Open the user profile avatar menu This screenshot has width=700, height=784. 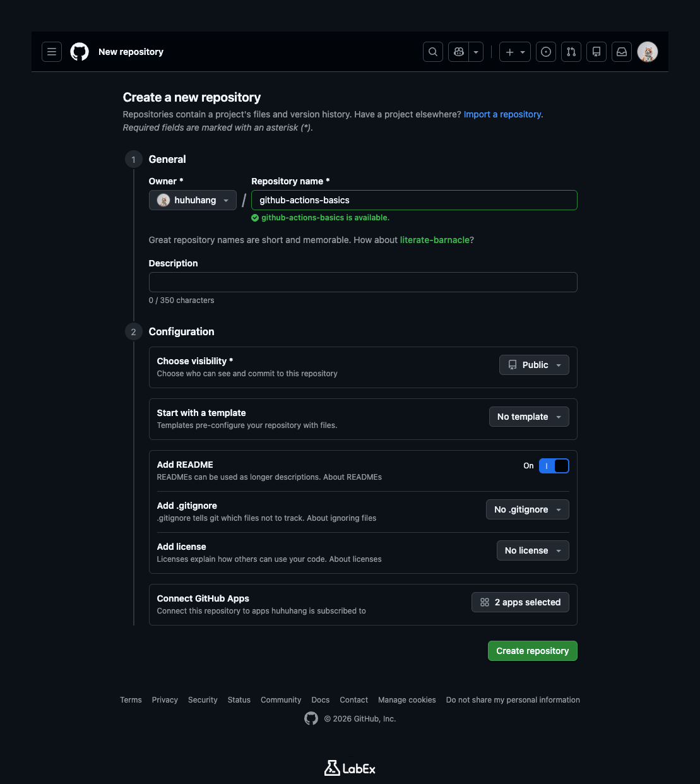point(648,52)
